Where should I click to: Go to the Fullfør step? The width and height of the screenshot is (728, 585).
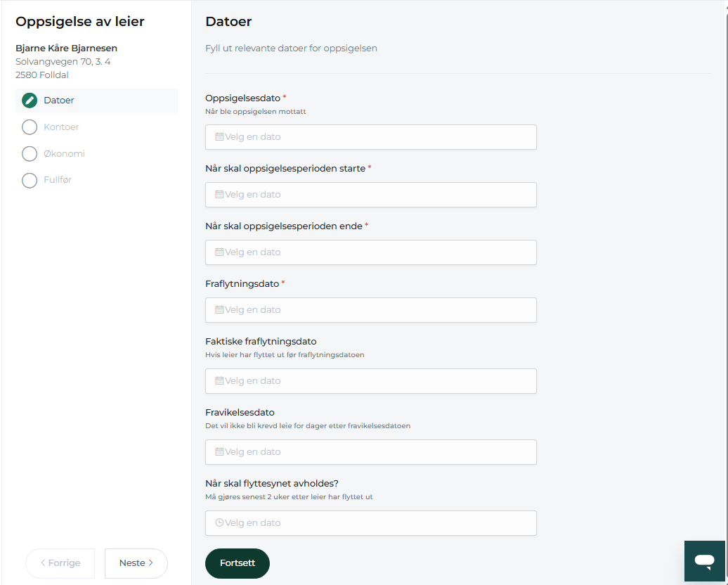coord(96,180)
